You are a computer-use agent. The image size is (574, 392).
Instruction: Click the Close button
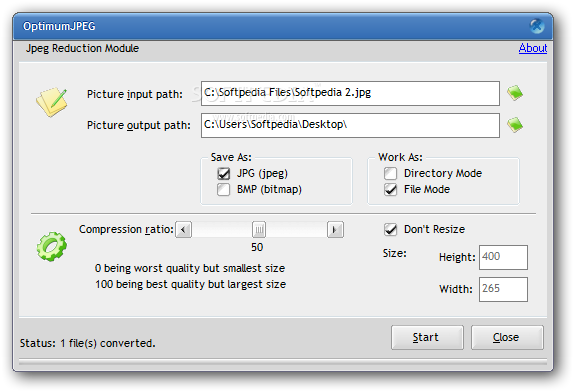(x=507, y=337)
